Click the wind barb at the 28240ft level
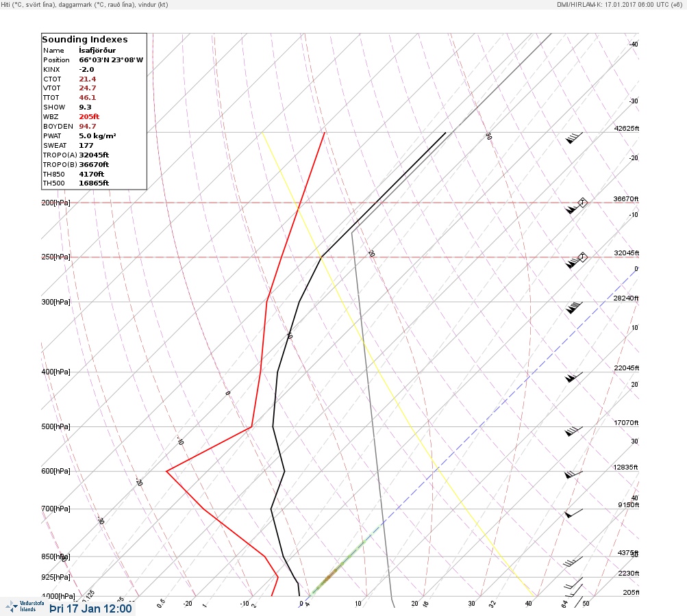The height and width of the screenshot is (616, 687). [575, 307]
